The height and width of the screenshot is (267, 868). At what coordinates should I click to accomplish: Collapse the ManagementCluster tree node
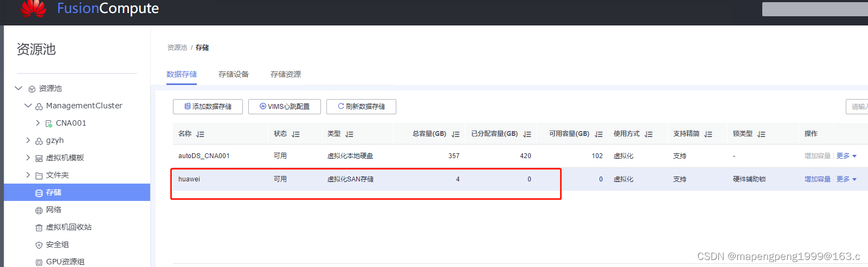(28, 106)
